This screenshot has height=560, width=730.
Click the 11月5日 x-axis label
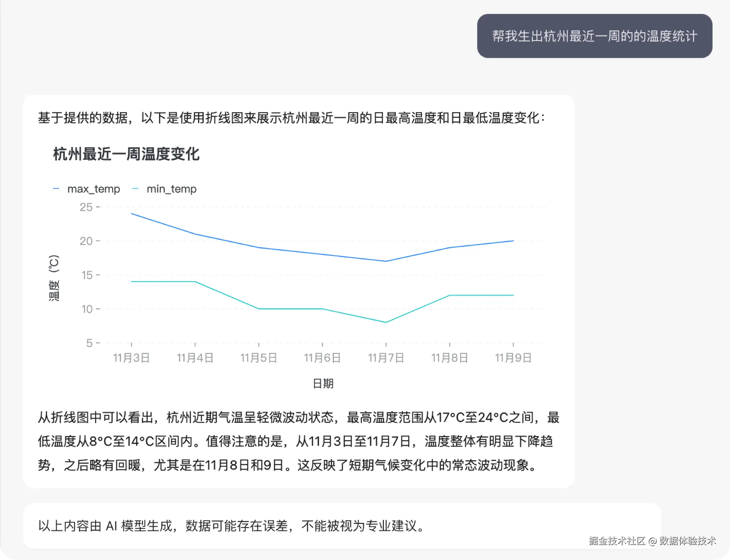(x=259, y=358)
